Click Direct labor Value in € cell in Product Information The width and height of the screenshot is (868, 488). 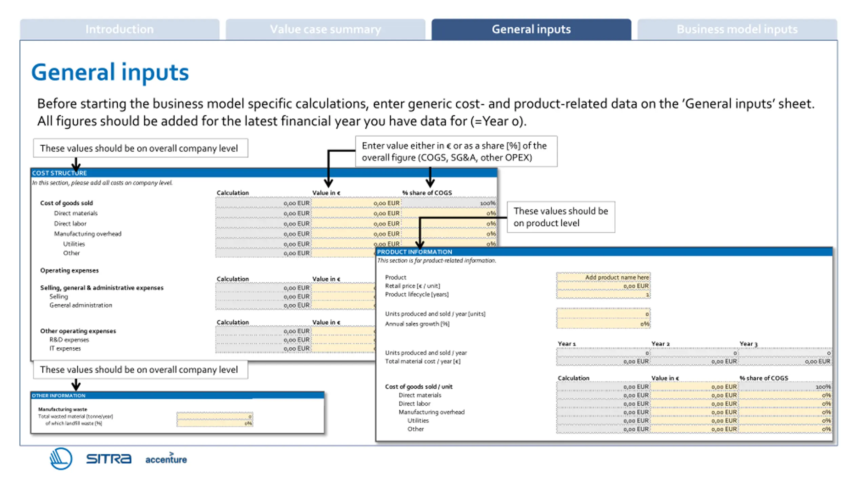(x=694, y=404)
